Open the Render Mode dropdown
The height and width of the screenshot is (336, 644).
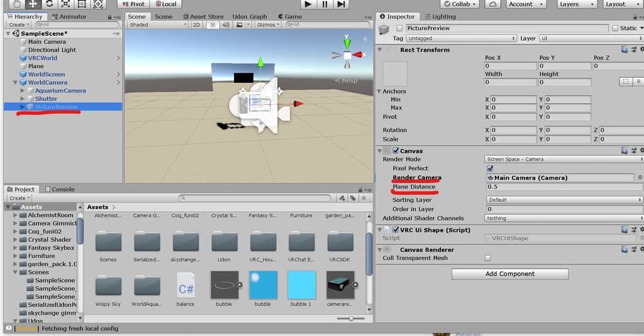(x=563, y=159)
